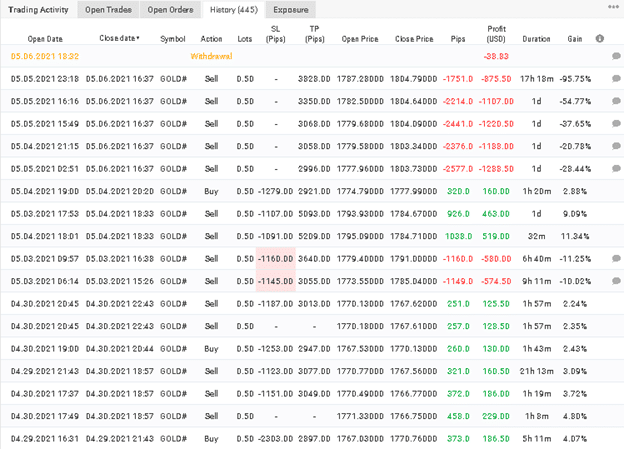Click TP value 2996.00
The image size is (624, 449).
pos(314,169)
